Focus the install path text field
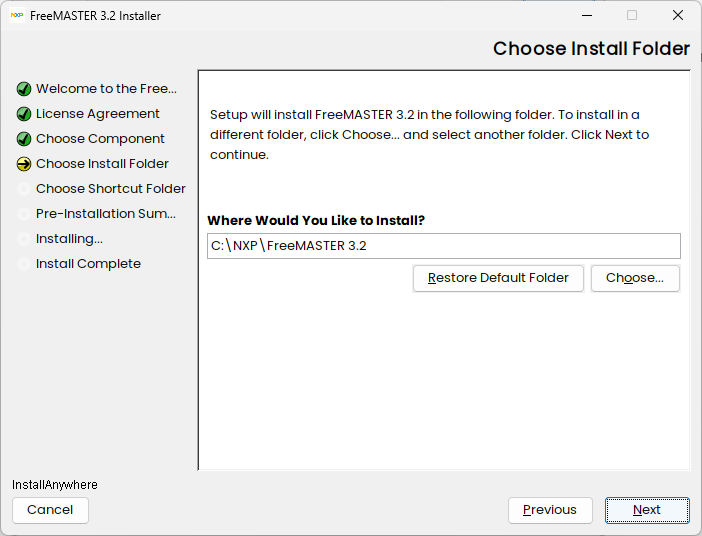Image resolution: width=702 pixels, height=536 pixels. [444, 246]
